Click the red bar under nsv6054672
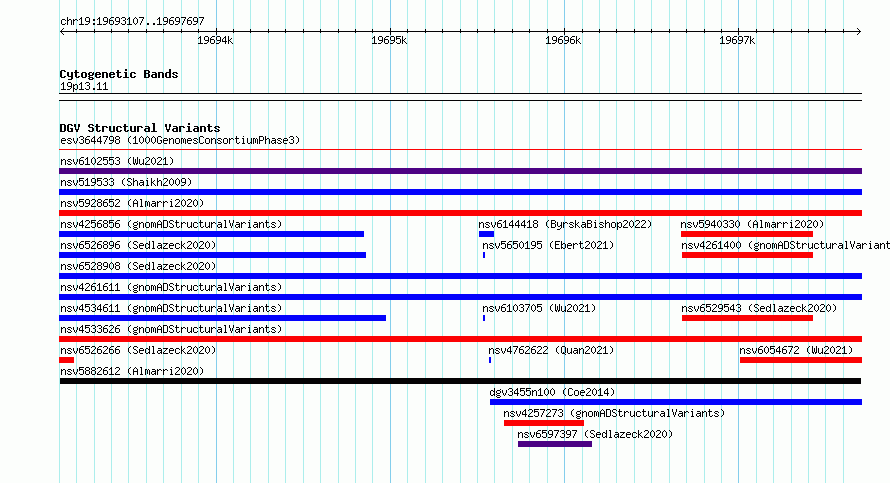This screenshot has height=483, width=890. 801,360
